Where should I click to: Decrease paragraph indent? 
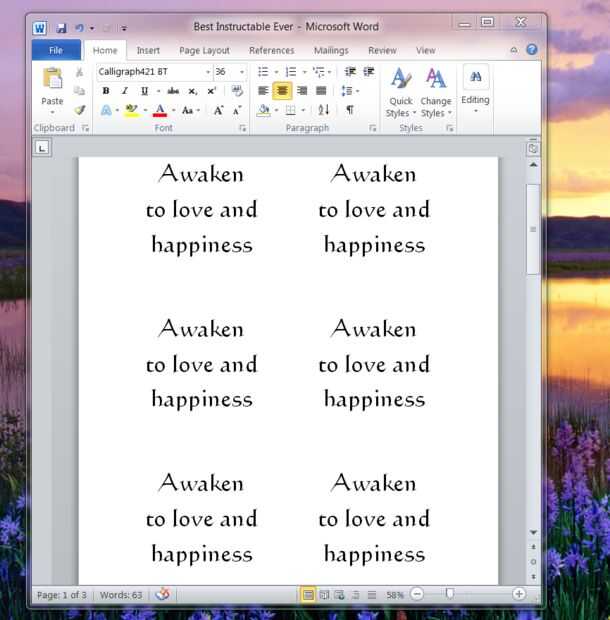pyautogui.click(x=350, y=72)
